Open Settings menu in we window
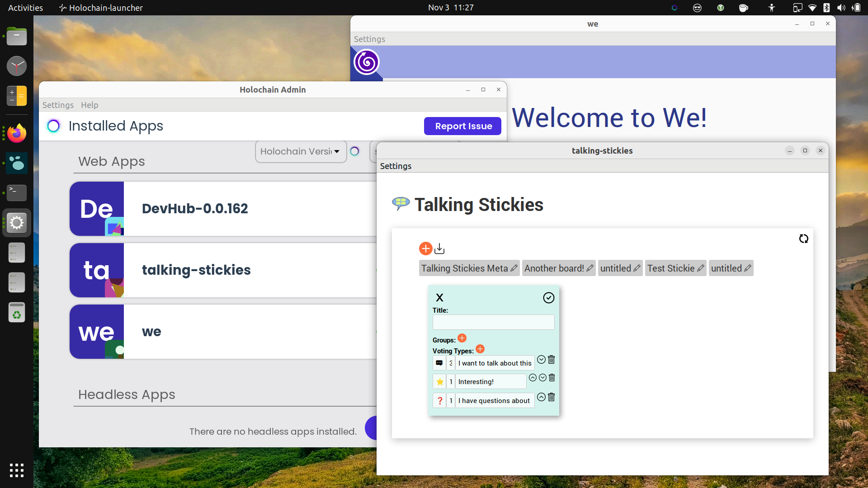 click(369, 39)
